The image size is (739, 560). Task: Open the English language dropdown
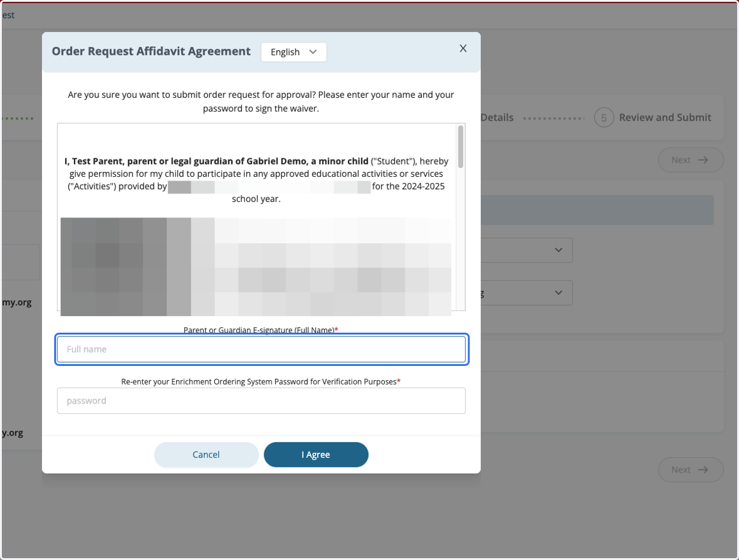coord(294,52)
